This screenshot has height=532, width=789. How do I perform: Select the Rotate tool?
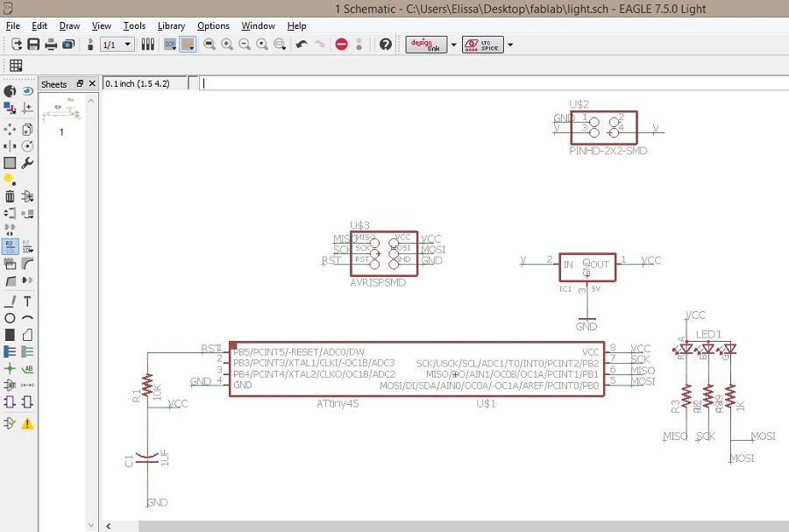27,146
